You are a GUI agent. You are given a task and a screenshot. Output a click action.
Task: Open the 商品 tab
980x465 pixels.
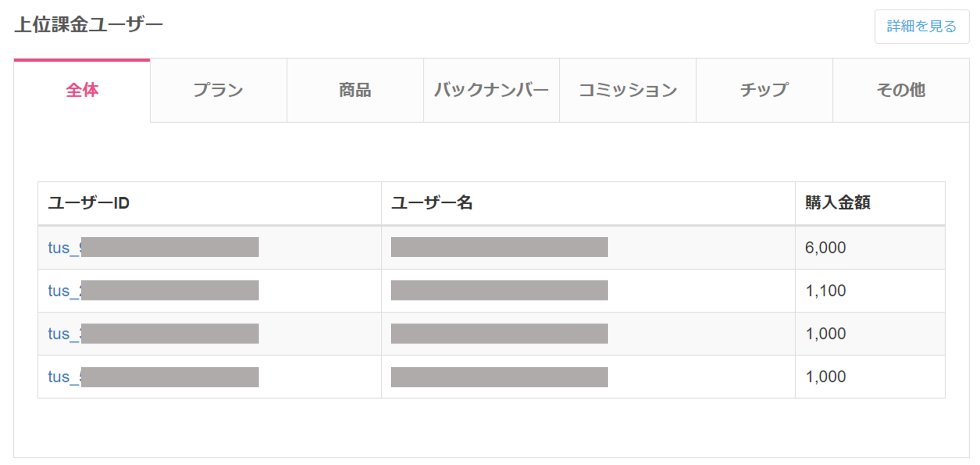[355, 91]
